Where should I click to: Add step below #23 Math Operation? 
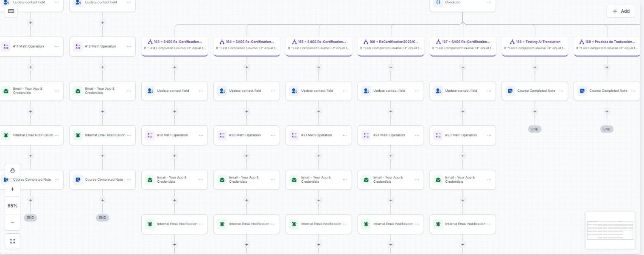tap(463, 156)
